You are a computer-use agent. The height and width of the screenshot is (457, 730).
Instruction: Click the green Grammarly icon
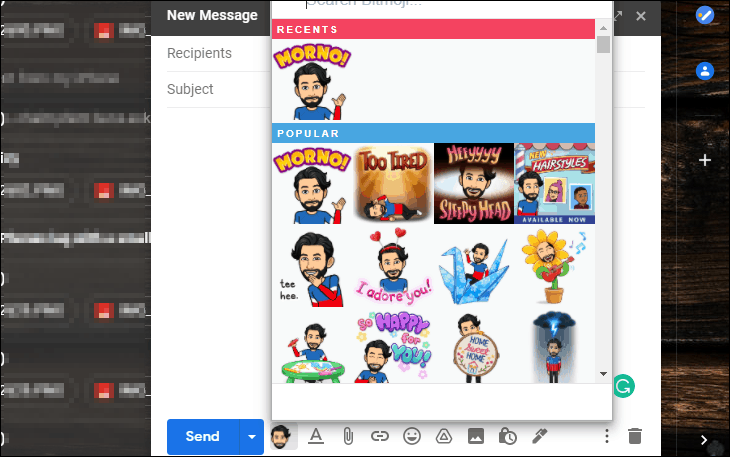(x=623, y=386)
